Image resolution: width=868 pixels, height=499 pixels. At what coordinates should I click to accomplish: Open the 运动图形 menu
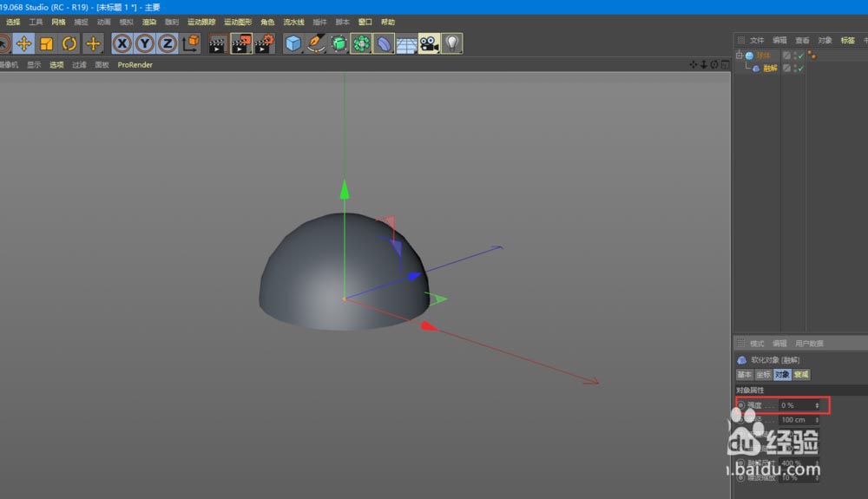coord(238,22)
